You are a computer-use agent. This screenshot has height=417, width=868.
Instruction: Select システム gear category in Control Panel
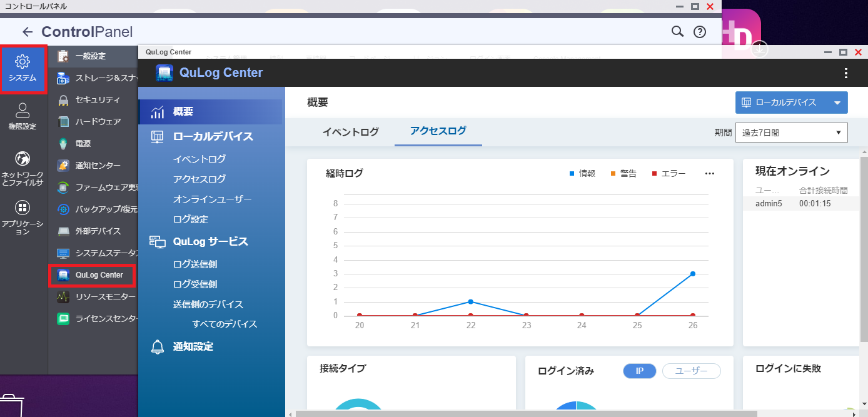point(23,69)
